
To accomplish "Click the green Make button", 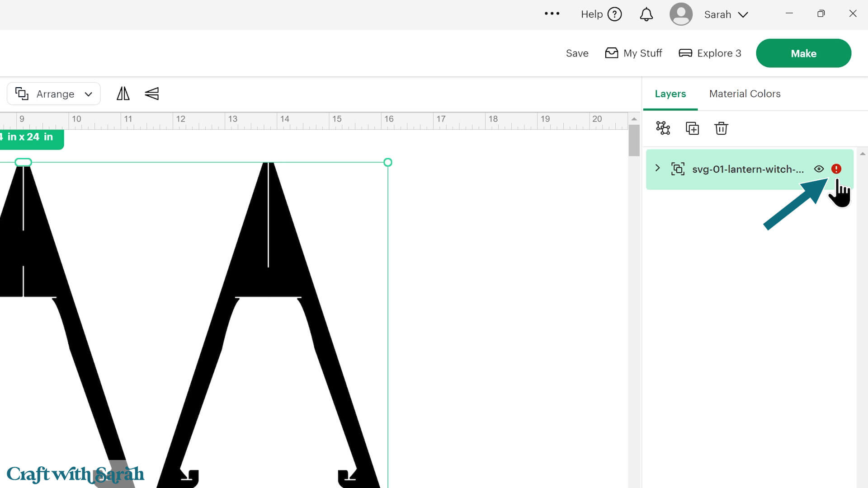I will point(803,53).
